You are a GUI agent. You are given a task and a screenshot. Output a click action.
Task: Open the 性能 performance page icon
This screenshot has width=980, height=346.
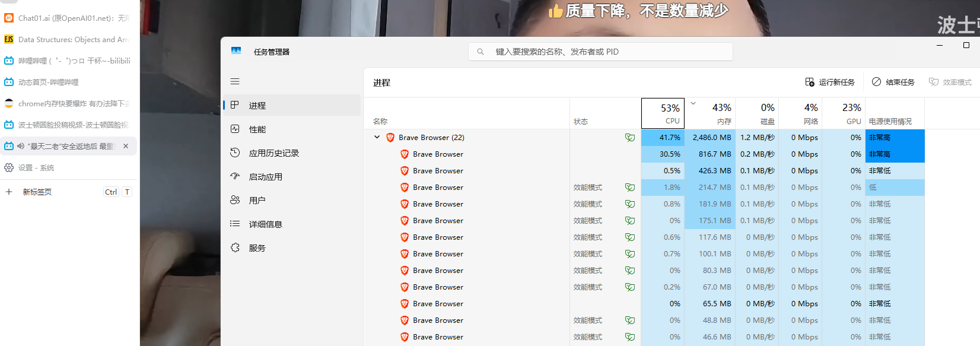point(235,129)
